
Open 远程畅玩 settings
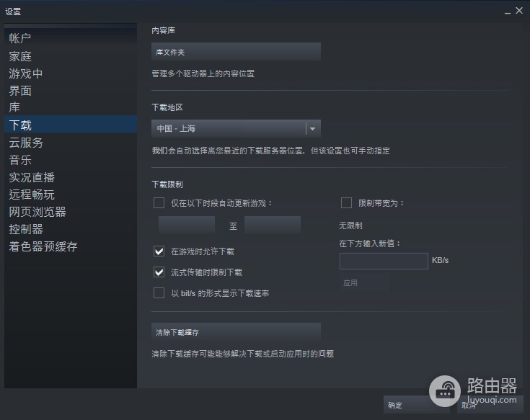(x=71, y=195)
